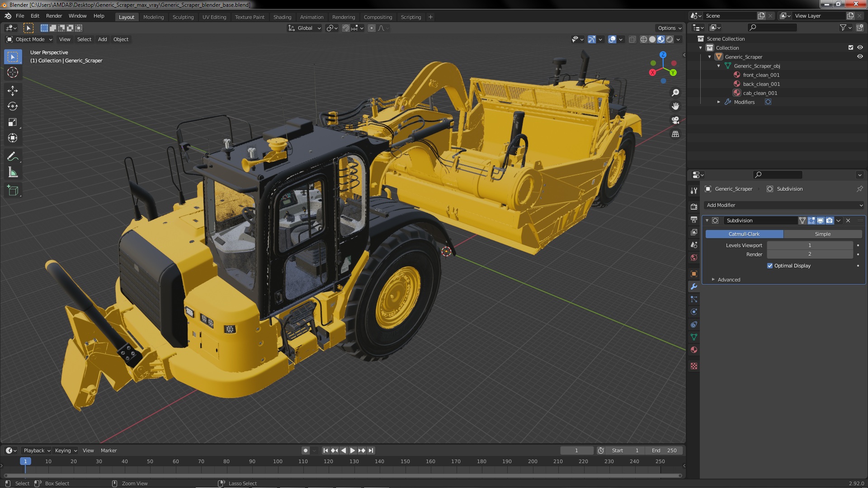Image resolution: width=868 pixels, height=488 pixels.
Task: Toggle the Subdivision modifier render display
Action: 830,221
